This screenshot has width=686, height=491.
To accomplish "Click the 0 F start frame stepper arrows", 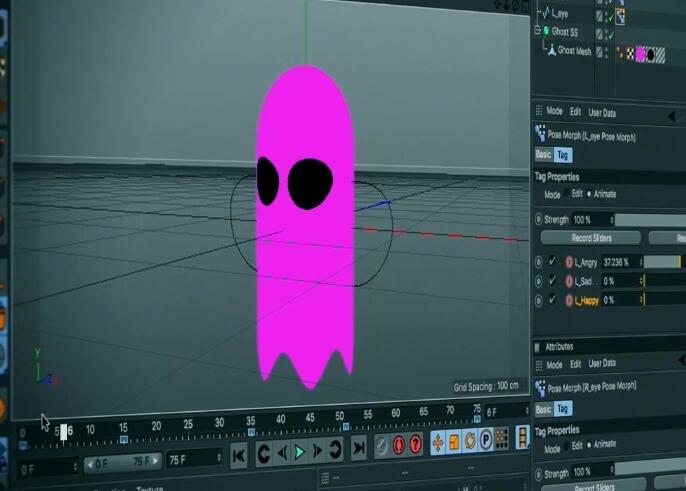I will (75, 467).
